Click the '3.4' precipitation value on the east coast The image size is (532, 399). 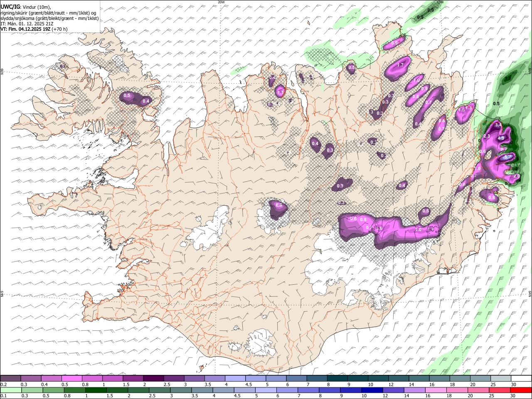(x=499, y=125)
